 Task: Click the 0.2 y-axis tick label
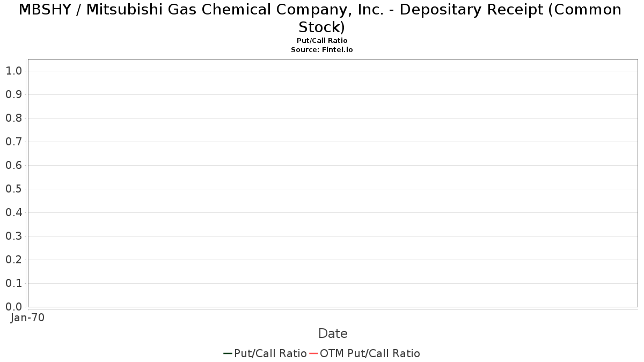(14, 260)
